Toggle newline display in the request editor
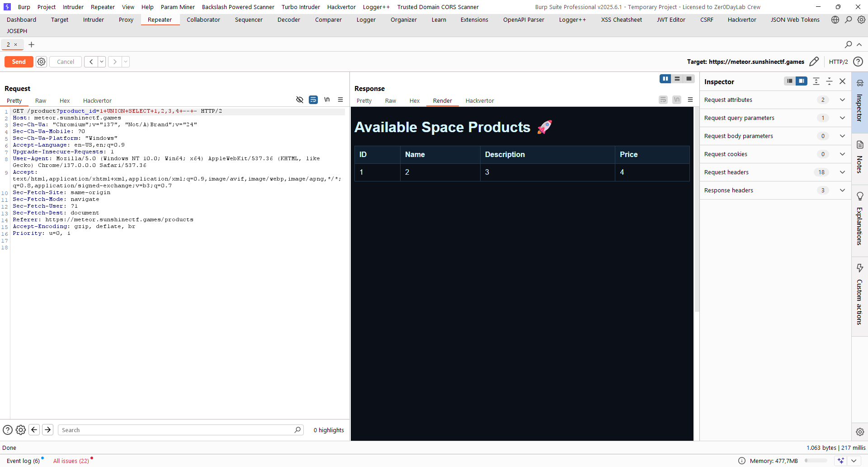 pyautogui.click(x=327, y=100)
